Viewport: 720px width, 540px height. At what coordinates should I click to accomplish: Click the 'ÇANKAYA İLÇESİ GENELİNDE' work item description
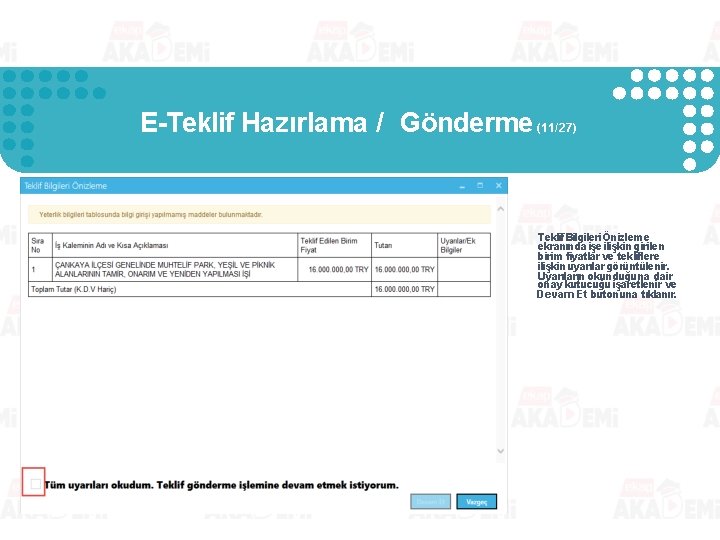click(175, 270)
